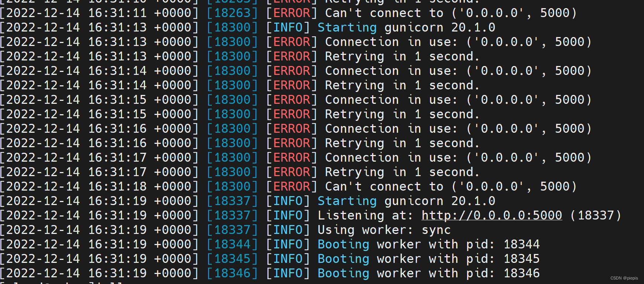Click [INFO] tag on 'Listening at' line
This screenshot has width=644, height=284.
click(x=288, y=215)
